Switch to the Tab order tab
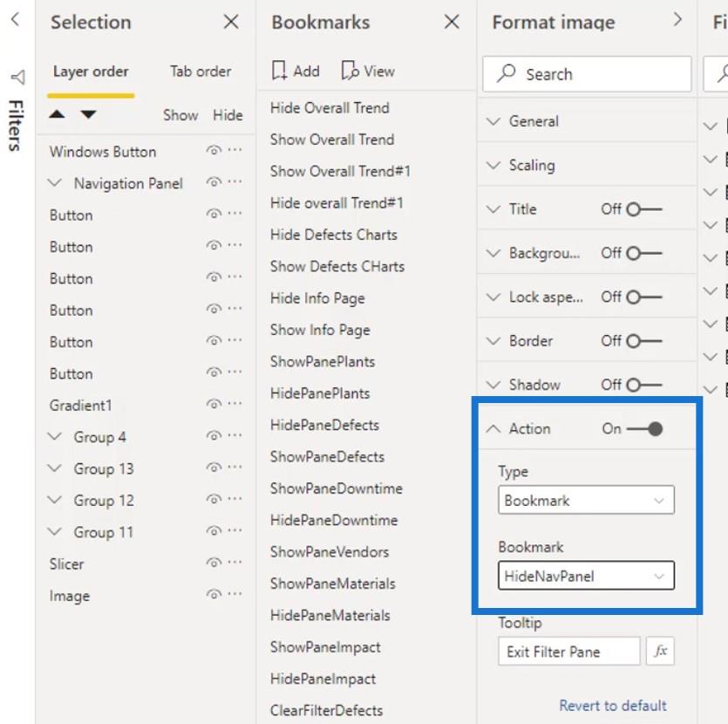728x724 pixels. coord(201,72)
